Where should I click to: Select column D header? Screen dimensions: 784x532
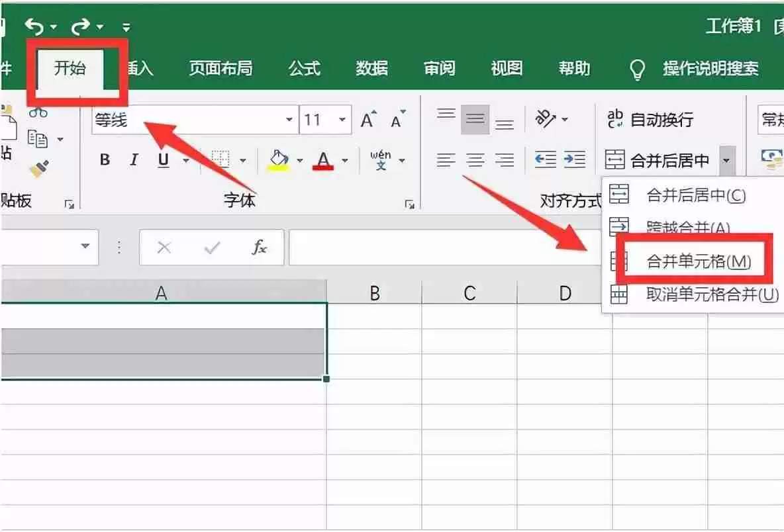[x=565, y=292]
